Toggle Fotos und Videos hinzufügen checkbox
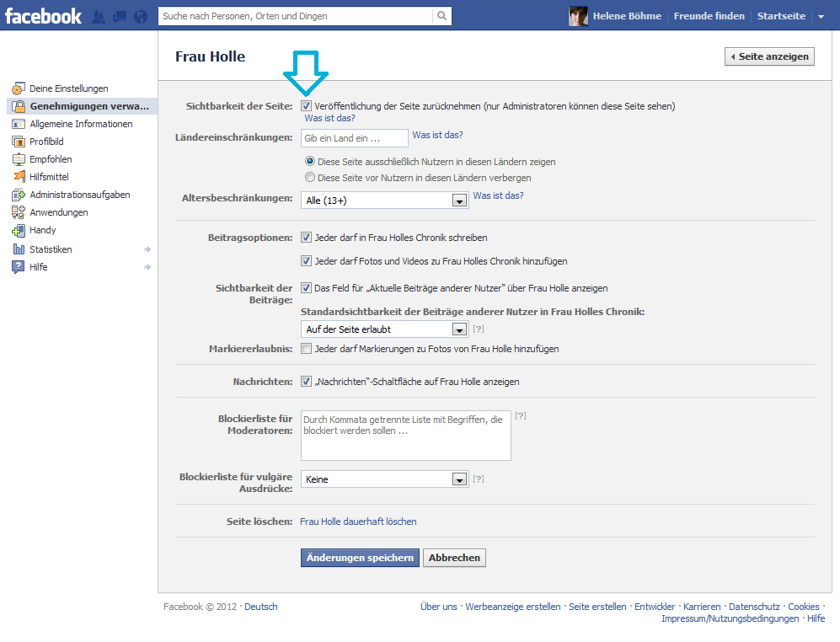The width and height of the screenshot is (840, 642). tap(306, 260)
